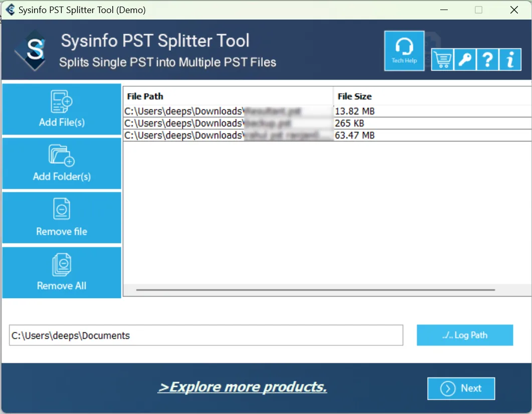Open Tech Help headset support

404,51
